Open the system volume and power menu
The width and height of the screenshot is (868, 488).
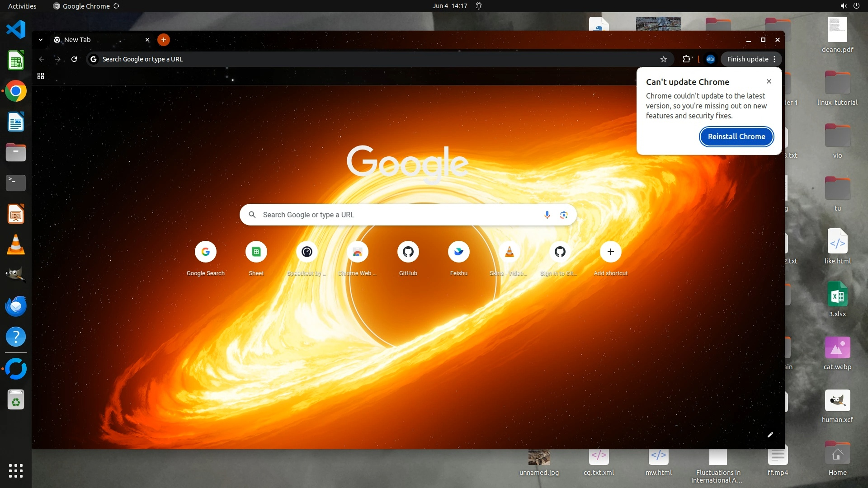coord(849,6)
